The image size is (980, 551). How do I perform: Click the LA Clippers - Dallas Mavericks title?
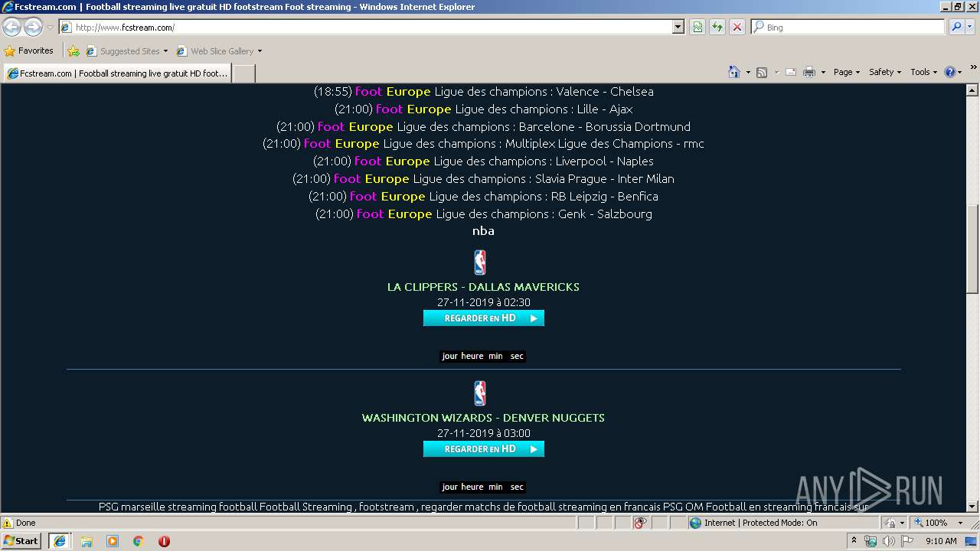[x=483, y=287]
